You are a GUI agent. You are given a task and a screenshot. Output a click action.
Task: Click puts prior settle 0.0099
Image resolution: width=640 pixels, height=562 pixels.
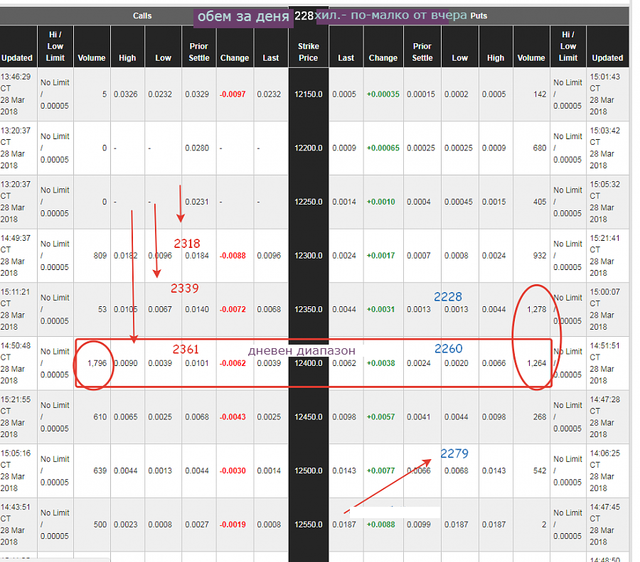click(x=418, y=524)
